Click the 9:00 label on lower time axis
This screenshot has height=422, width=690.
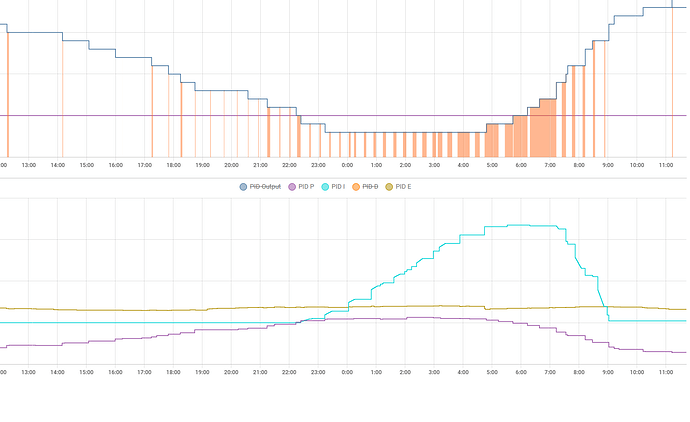point(608,372)
